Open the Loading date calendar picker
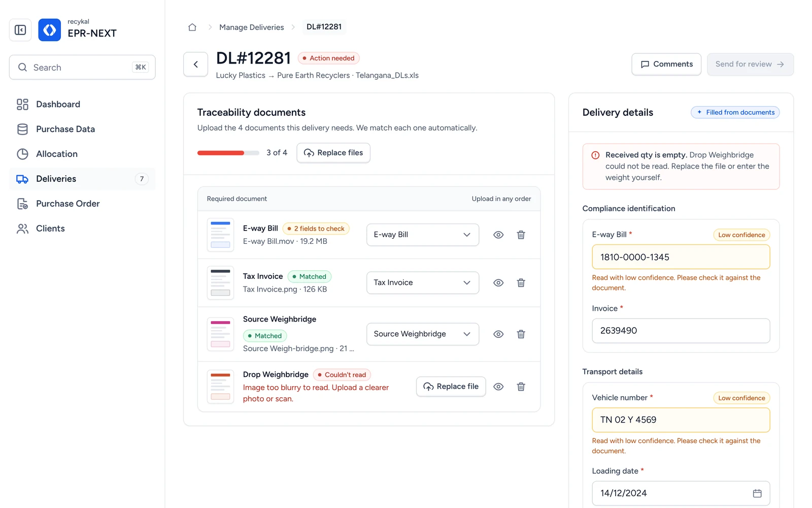812x508 pixels. coord(757,493)
